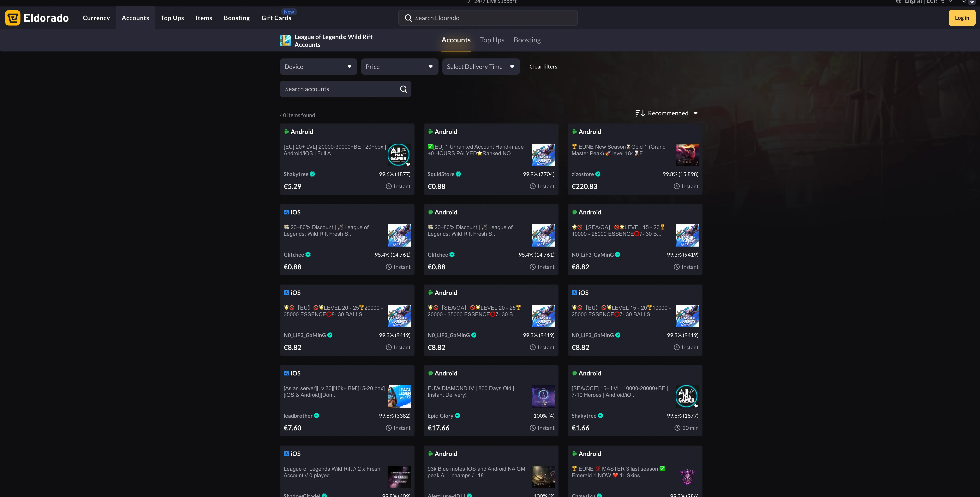Click the Log in button
980x497 pixels.
[961, 18]
